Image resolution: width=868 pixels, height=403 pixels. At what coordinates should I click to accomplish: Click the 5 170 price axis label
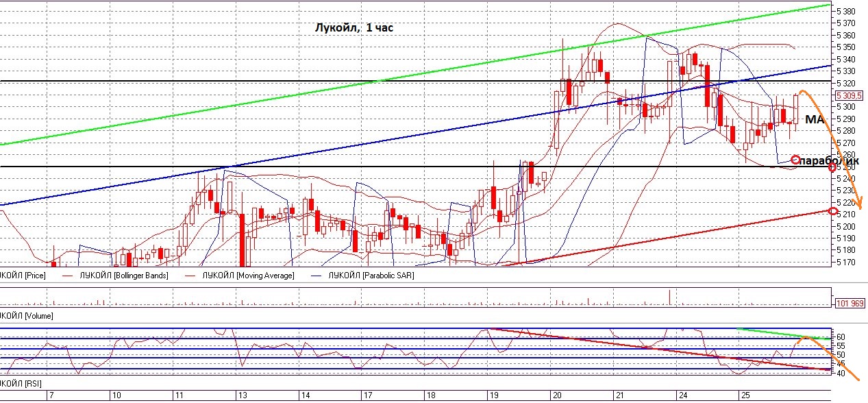[x=847, y=262]
